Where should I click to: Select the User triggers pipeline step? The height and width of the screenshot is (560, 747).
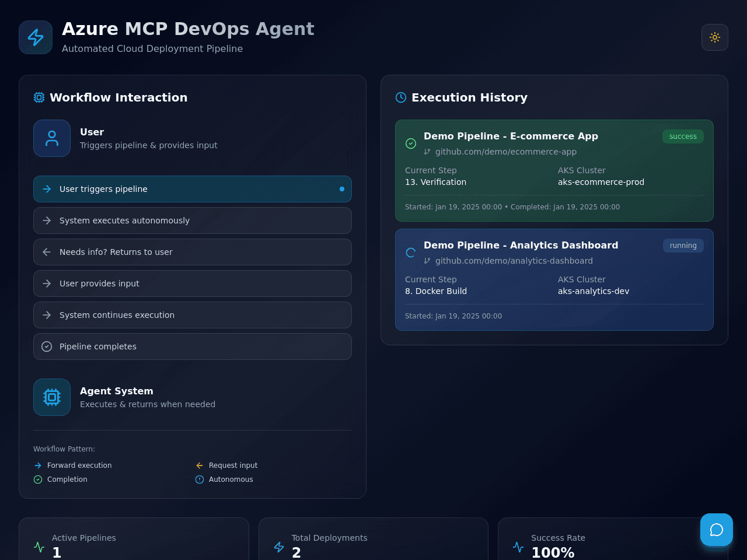tap(193, 189)
